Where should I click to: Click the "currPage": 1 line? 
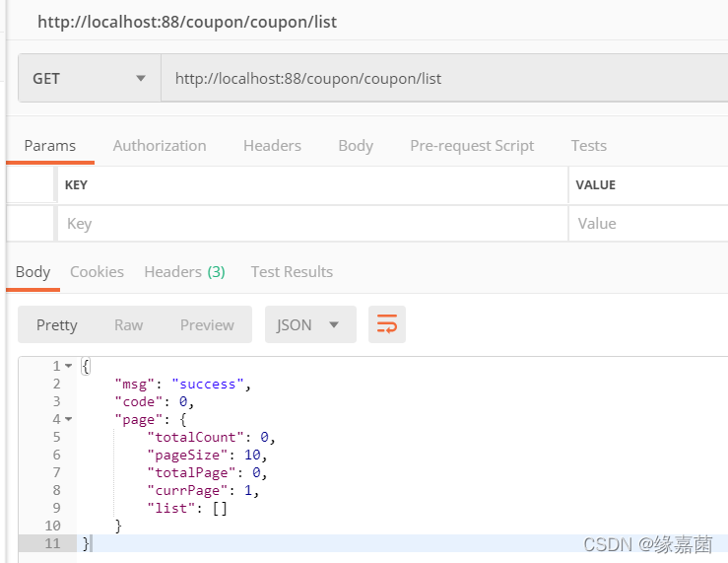coord(203,490)
